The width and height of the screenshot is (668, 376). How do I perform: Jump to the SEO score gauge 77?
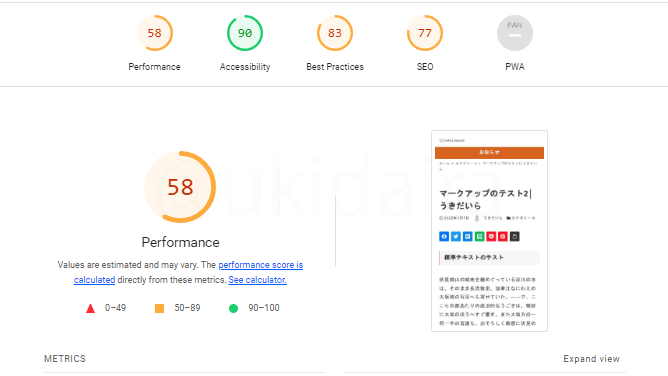(425, 33)
